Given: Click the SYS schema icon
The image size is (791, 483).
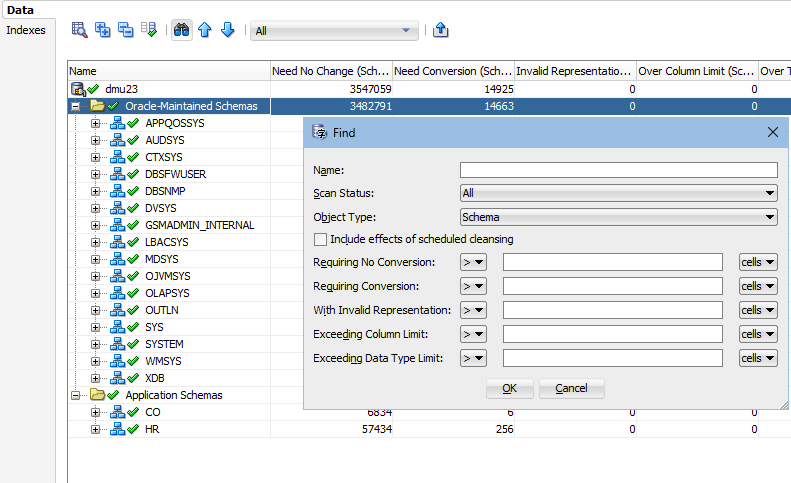Looking at the screenshot, I should pyautogui.click(x=118, y=327).
